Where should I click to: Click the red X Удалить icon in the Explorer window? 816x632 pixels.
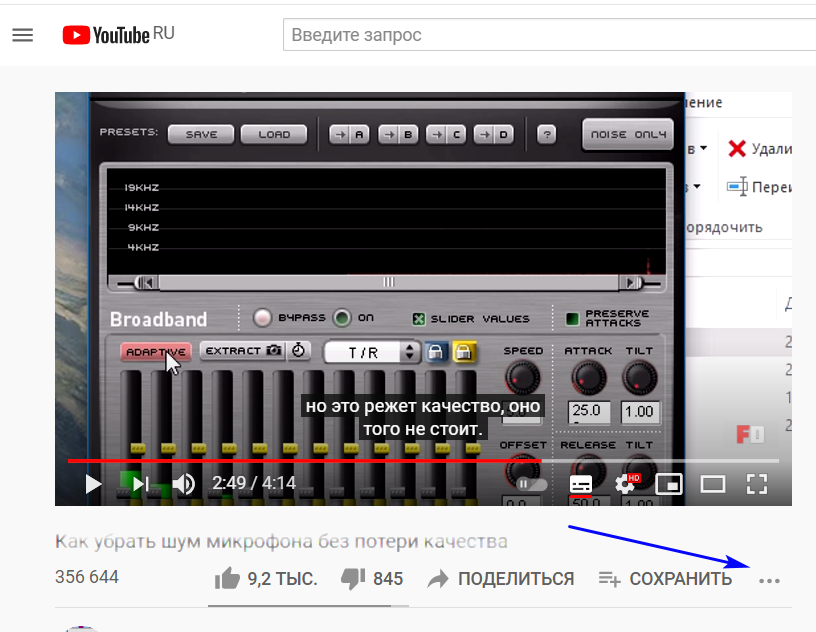tap(737, 149)
